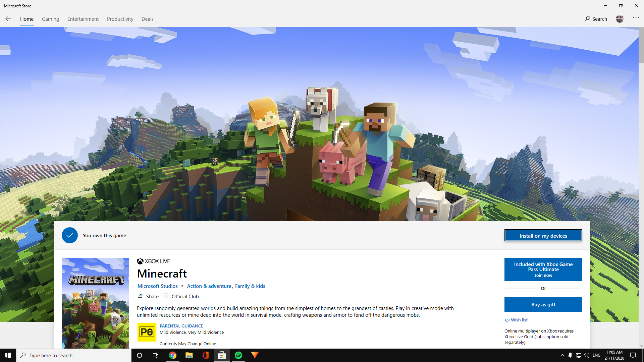Open volume speaker tray icon

587,355
